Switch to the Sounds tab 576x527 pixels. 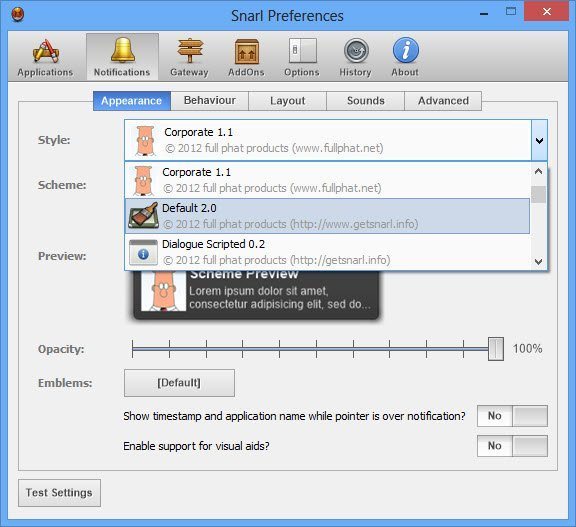[x=366, y=101]
